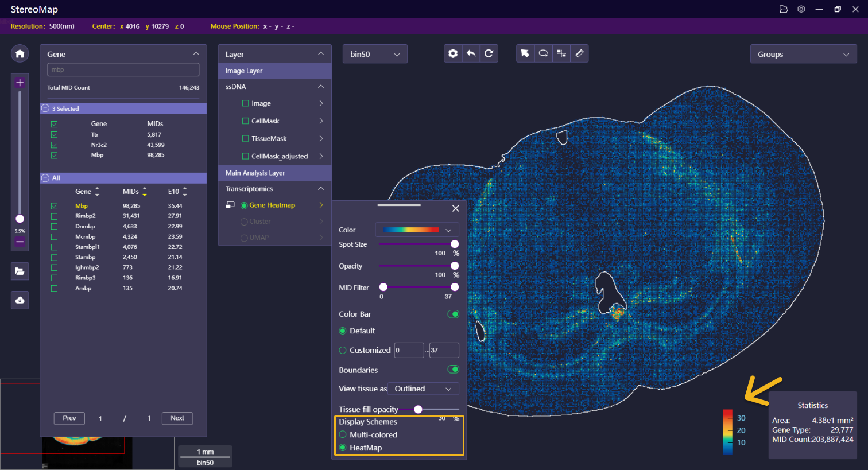Click the Opacity slider handle
Image resolution: width=868 pixels, height=470 pixels.
pyautogui.click(x=455, y=266)
